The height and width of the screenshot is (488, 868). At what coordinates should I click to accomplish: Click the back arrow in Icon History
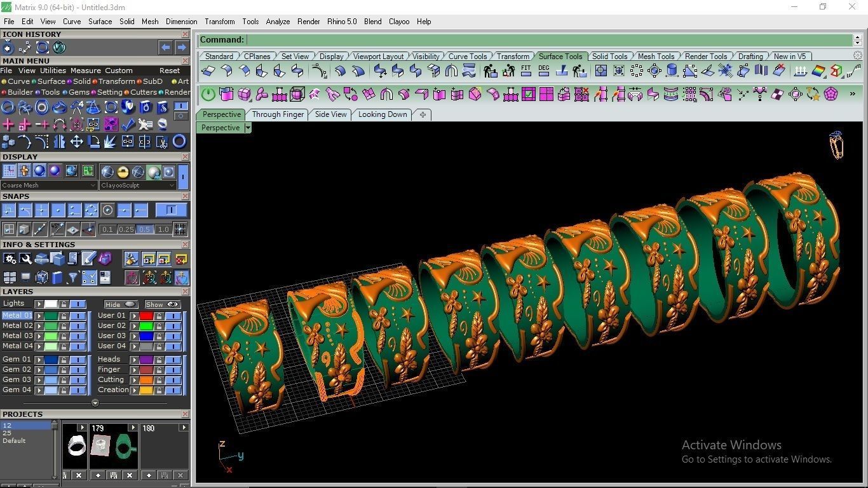point(165,47)
